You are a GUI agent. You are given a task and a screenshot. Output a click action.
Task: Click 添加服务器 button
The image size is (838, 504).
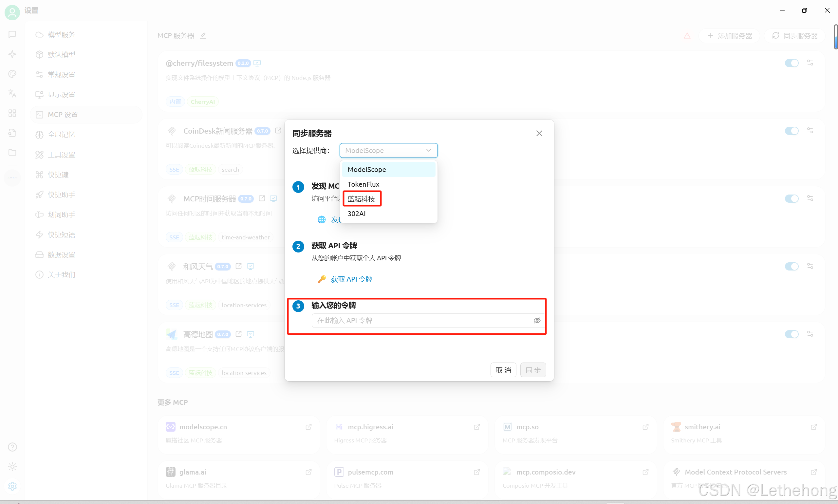(x=729, y=36)
